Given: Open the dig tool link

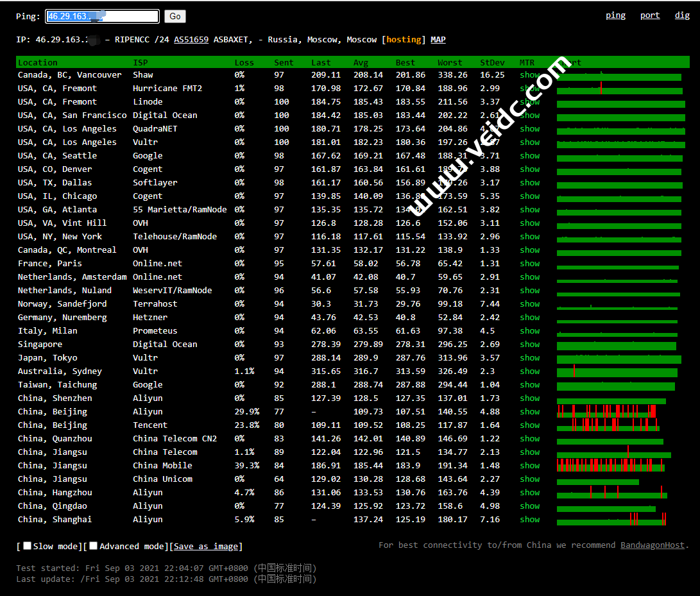Looking at the screenshot, I should (682, 15).
